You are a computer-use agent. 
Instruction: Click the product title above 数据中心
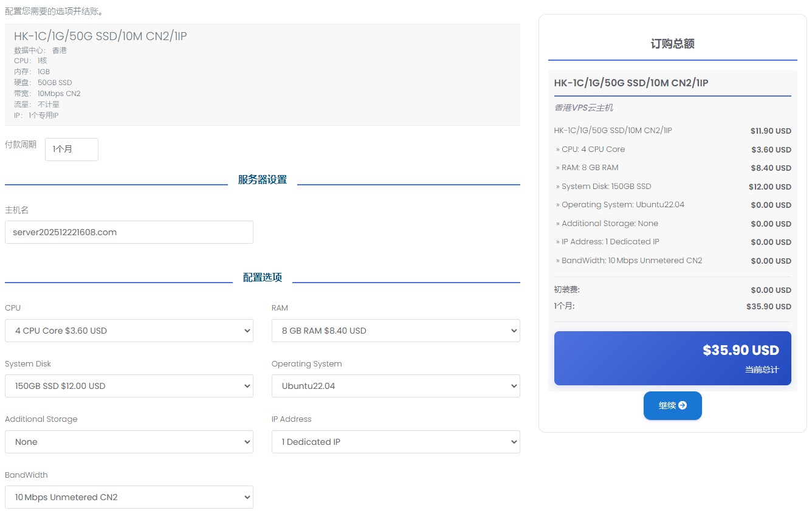(100, 36)
